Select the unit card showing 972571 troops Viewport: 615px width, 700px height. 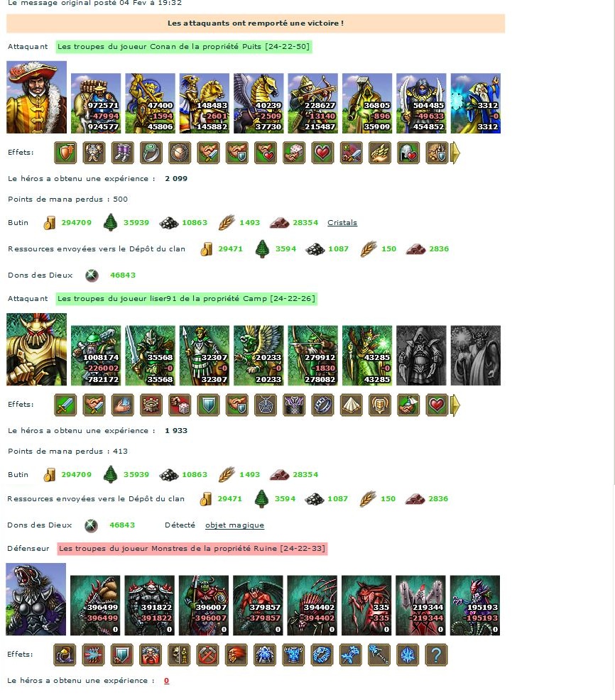tap(96, 103)
